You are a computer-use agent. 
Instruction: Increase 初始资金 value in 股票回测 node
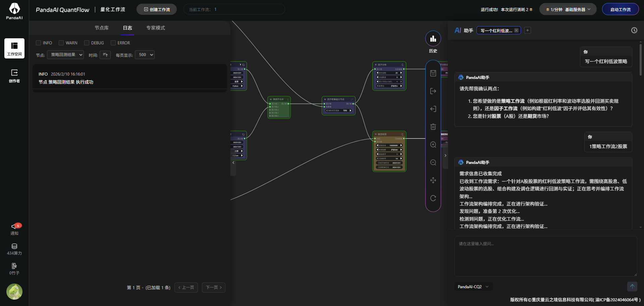(x=401, y=145)
